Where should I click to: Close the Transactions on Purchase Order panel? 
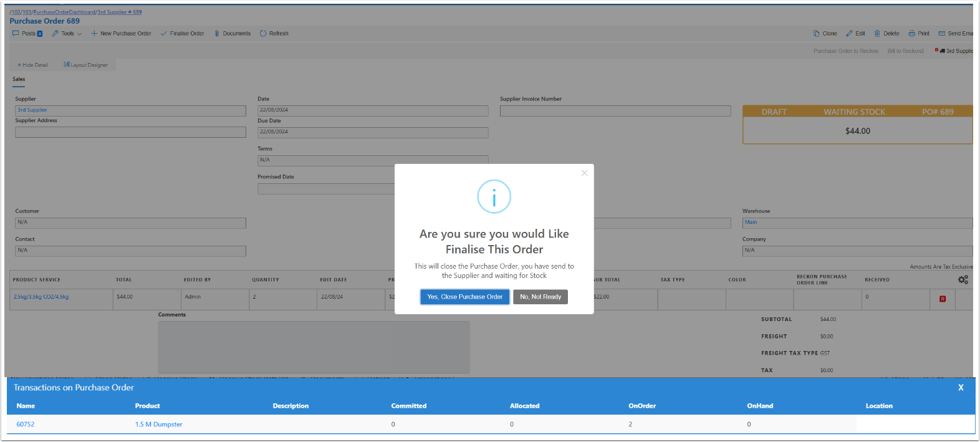(961, 388)
